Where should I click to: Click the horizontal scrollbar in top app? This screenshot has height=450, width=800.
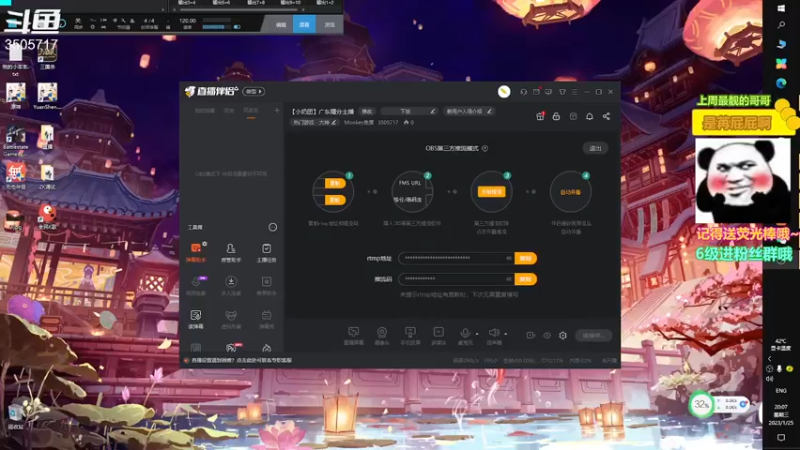238,9
